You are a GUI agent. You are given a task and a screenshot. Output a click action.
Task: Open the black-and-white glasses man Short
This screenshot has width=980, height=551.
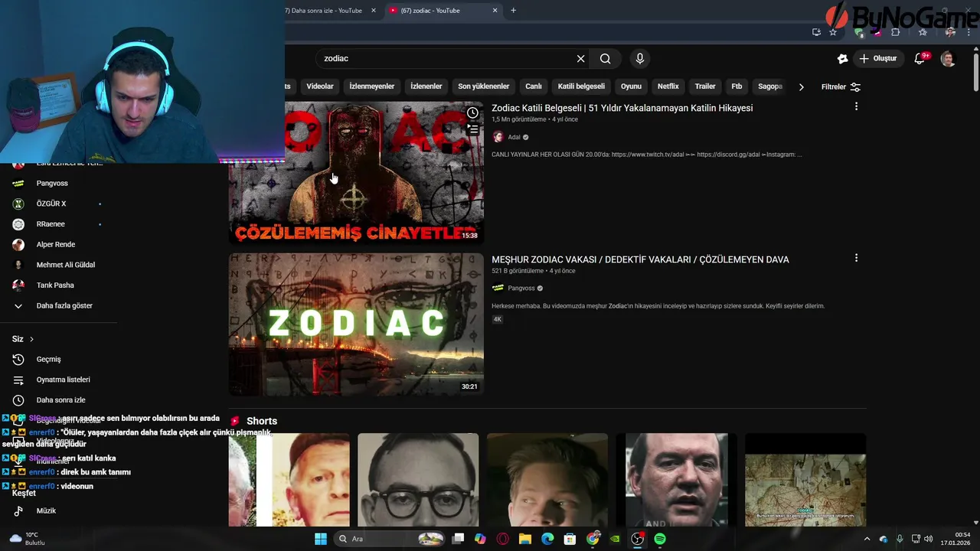click(x=418, y=480)
